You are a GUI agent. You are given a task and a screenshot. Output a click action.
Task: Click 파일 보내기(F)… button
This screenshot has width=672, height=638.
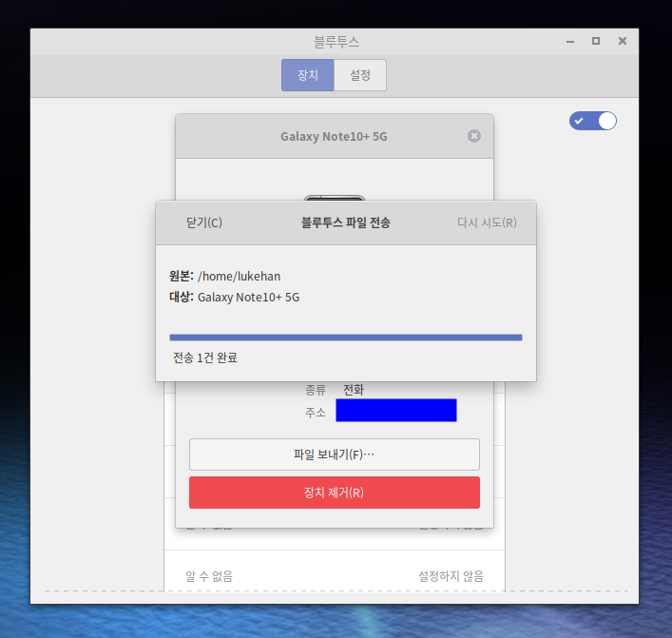(x=335, y=454)
